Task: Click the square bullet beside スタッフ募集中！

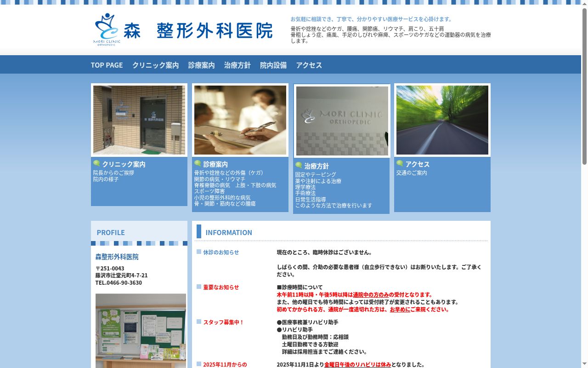Action: click(x=199, y=322)
